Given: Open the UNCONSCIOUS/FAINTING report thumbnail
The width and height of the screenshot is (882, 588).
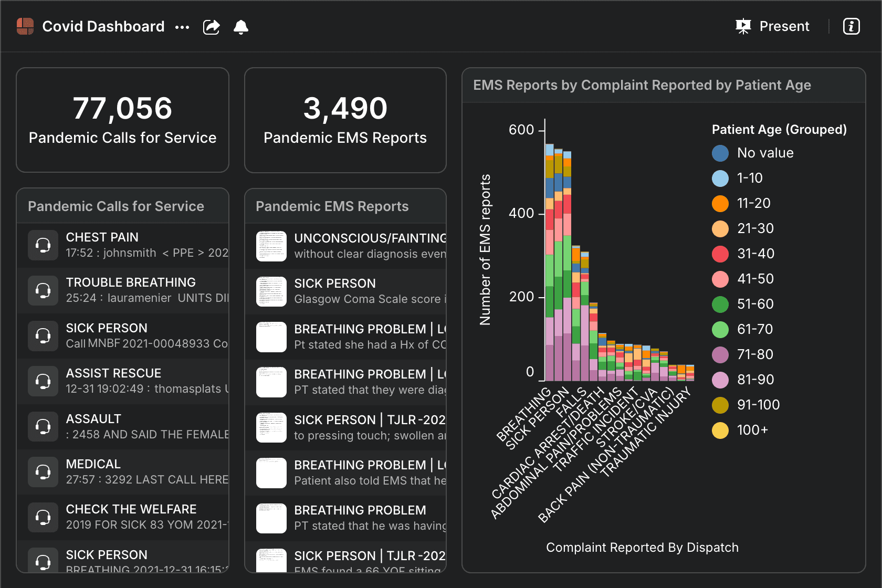Looking at the screenshot, I should click(271, 246).
